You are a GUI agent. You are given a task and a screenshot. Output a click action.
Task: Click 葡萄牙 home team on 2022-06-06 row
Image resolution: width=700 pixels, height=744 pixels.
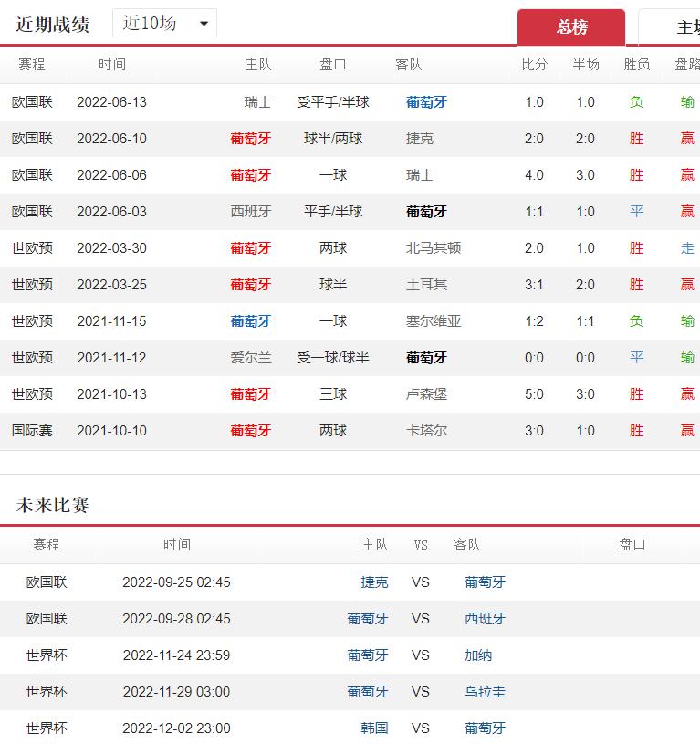(251, 175)
